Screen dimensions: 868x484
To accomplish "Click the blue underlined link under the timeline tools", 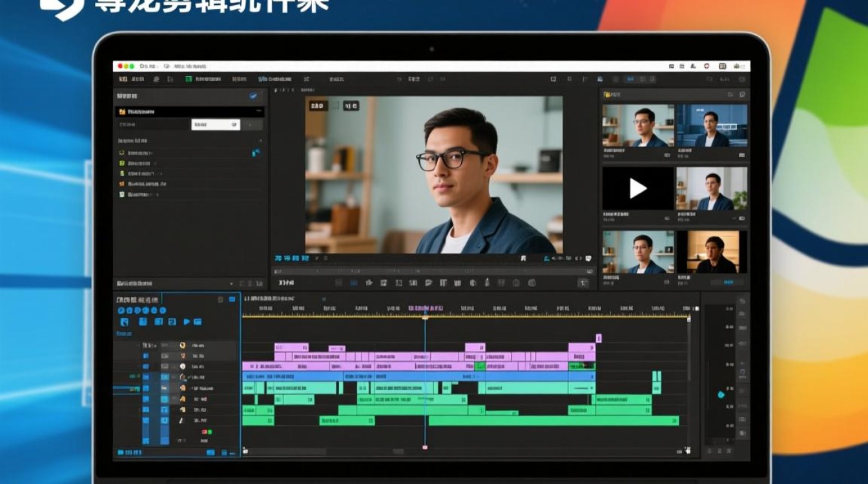I will coord(124,334).
